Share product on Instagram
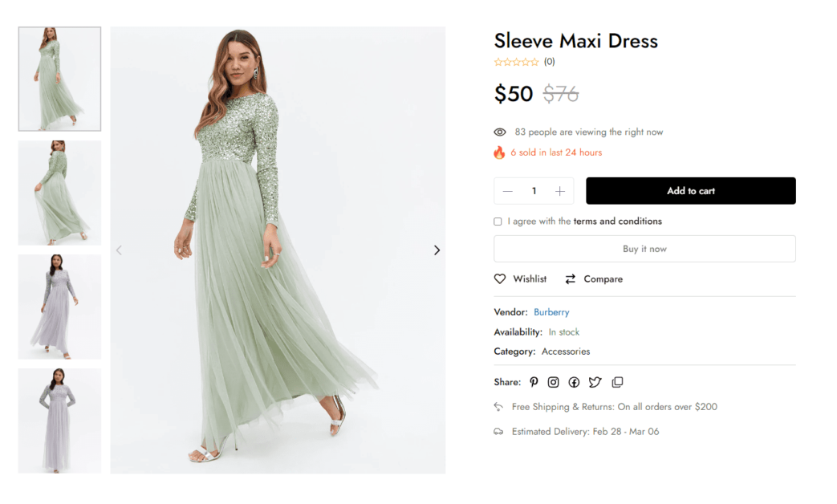This screenshot has height=504, width=837. [553, 382]
